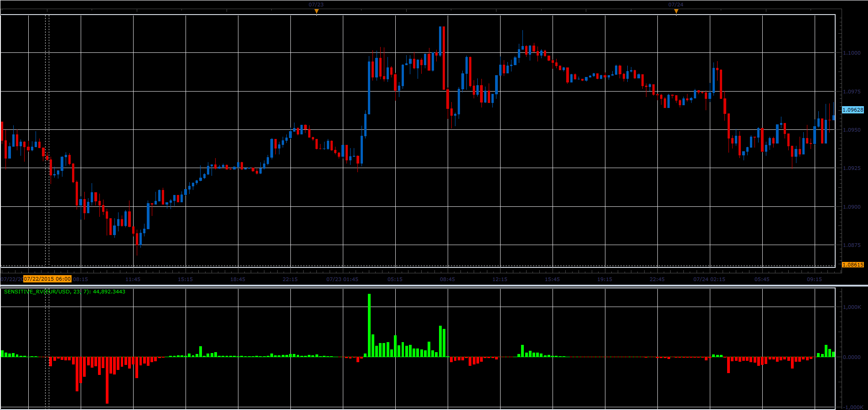
Task: Click the 07/24 day marker triangle
Action: tap(676, 12)
